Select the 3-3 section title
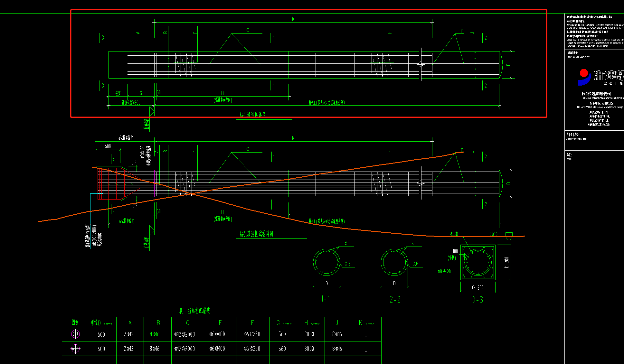 tap(477, 300)
